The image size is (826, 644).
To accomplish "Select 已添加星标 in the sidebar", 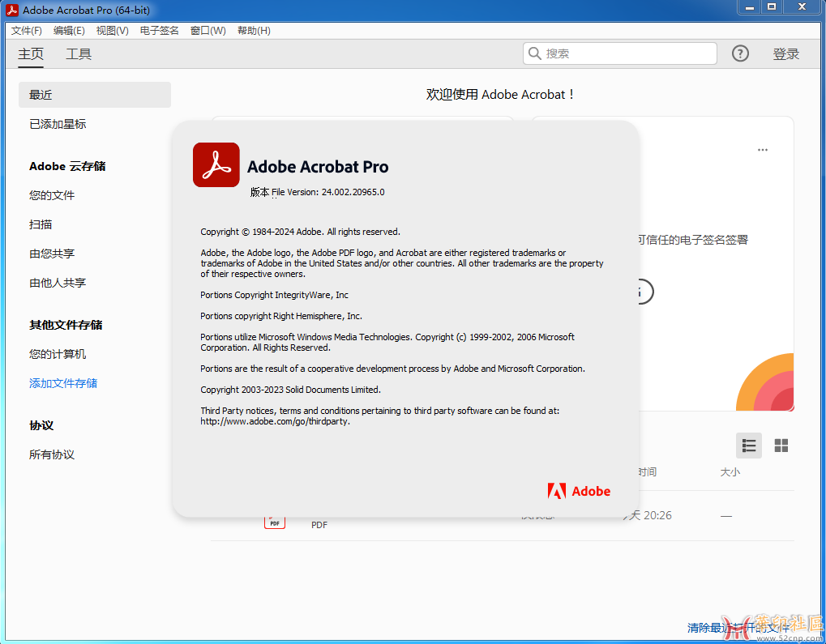I will click(x=58, y=124).
